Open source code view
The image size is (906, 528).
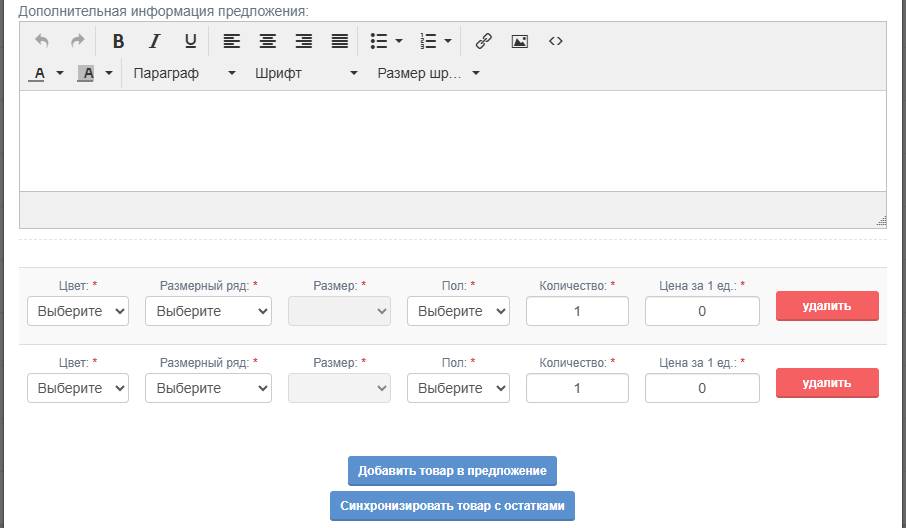[555, 41]
